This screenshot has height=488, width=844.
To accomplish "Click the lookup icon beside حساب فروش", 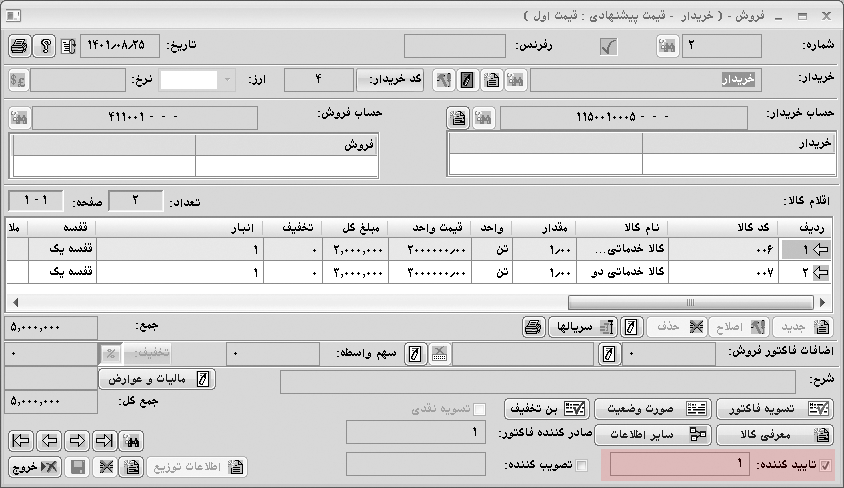I will click(x=19, y=118).
